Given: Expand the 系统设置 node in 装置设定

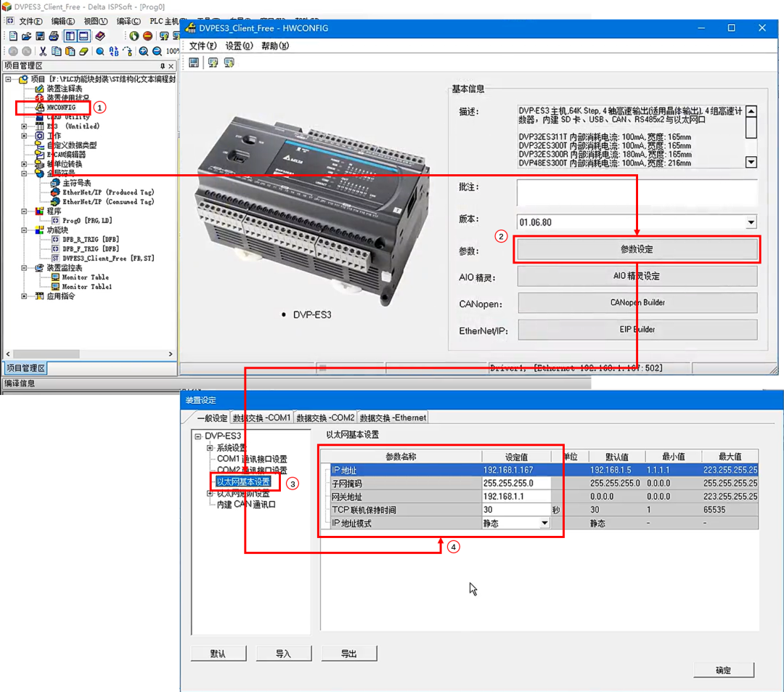Looking at the screenshot, I should [210, 447].
